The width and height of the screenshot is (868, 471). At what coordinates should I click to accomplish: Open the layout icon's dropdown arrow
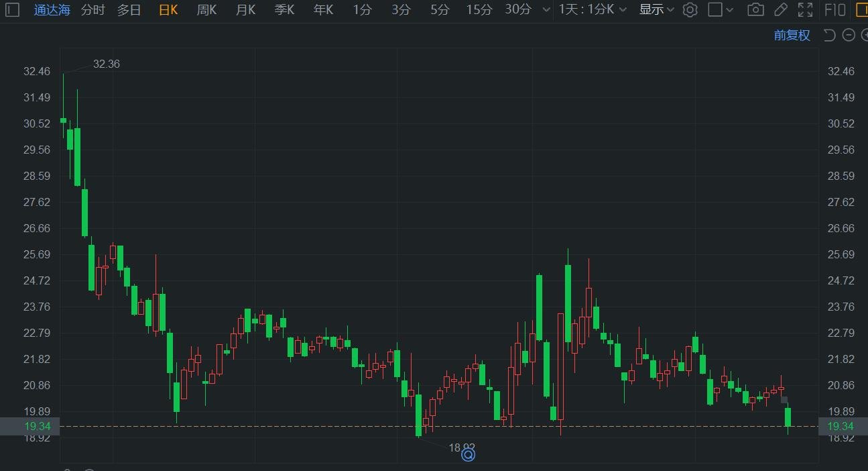pyautogui.click(x=730, y=9)
